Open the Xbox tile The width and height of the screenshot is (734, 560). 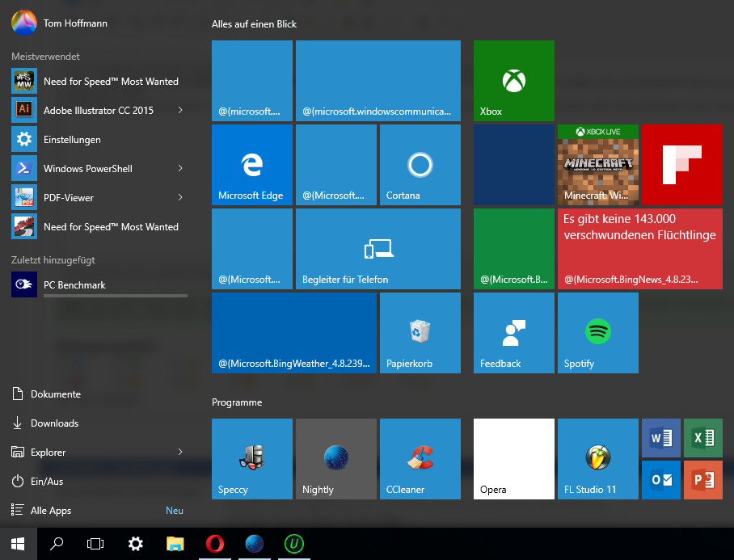point(513,81)
